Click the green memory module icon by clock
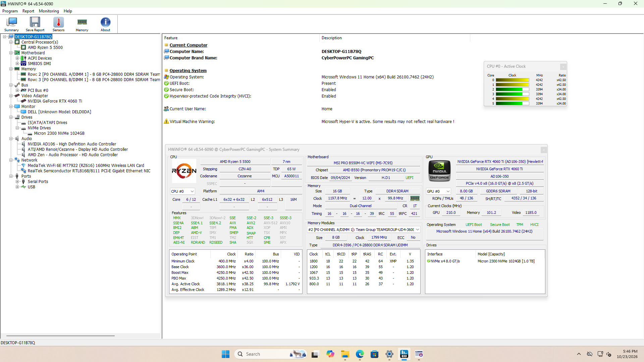This screenshot has width=644, height=362. [x=415, y=198]
